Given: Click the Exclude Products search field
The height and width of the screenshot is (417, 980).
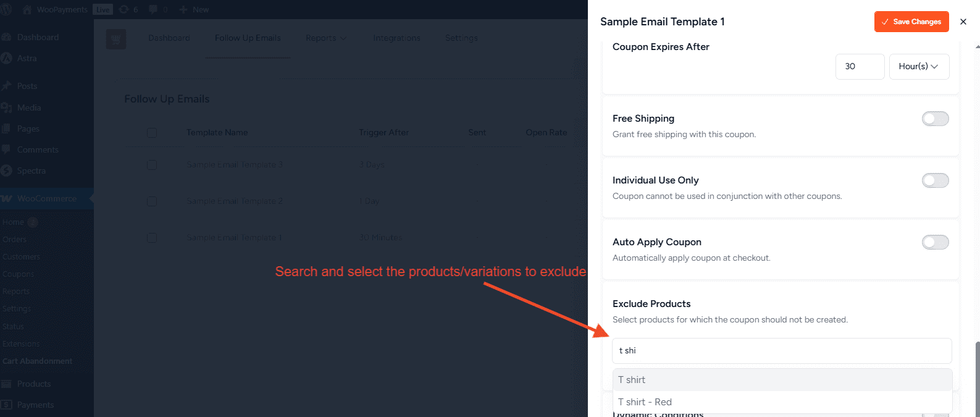Looking at the screenshot, I should 782,351.
